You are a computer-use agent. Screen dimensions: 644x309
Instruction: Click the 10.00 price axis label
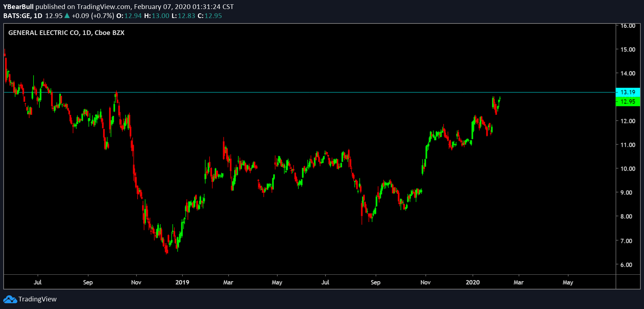pos(628,169)
